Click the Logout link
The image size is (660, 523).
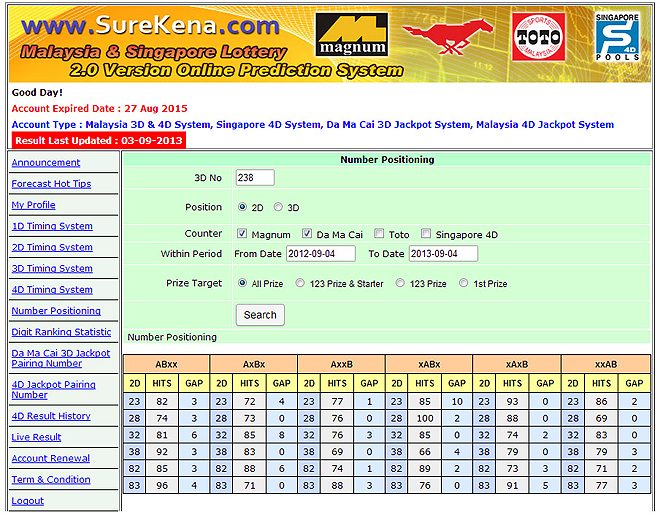pos(28,501)
